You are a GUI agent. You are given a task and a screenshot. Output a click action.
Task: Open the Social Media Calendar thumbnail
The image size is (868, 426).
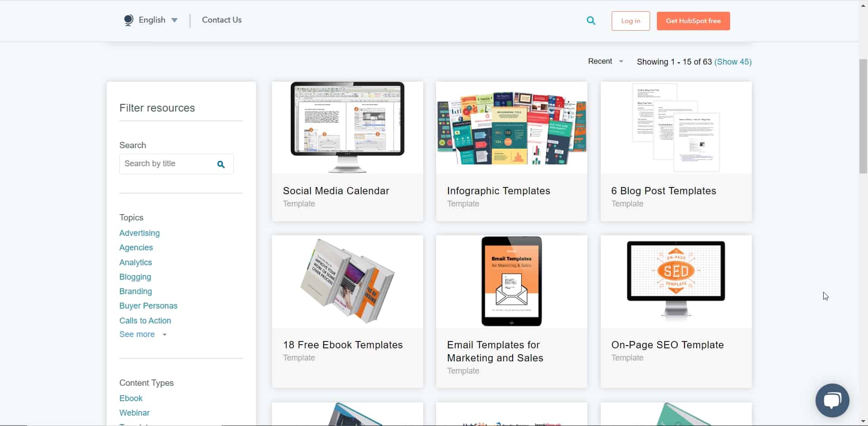347,127
